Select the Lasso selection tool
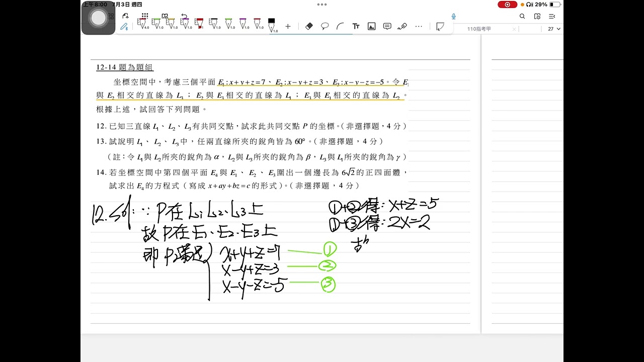 [x=325, y=26]
